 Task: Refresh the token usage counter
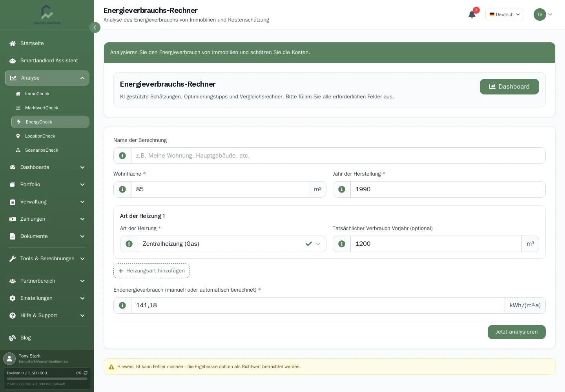tap(86, 373)
